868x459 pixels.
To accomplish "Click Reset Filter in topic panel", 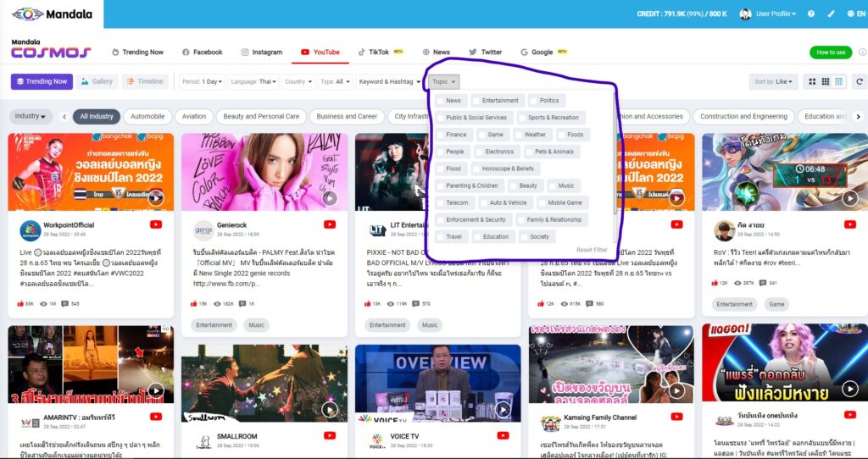I will tap(591, 250).
